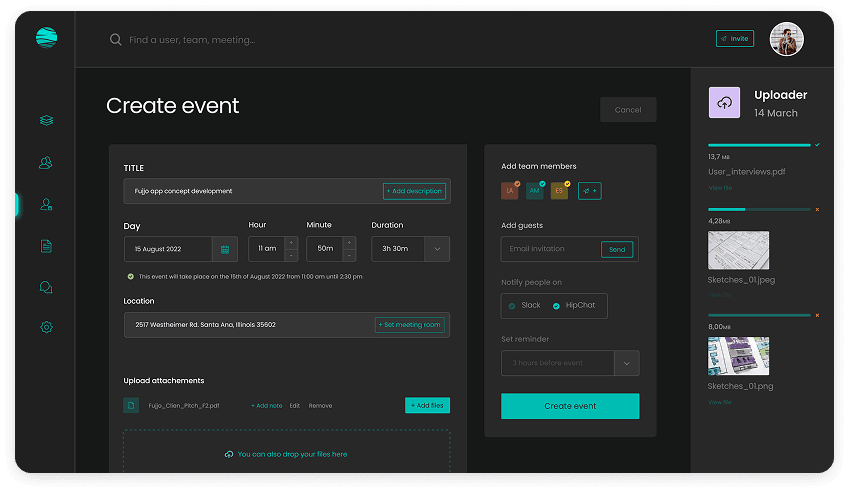Screen dimensions: 849x492
Task: Click the search magnifier icon
Action: coord(116,40)
